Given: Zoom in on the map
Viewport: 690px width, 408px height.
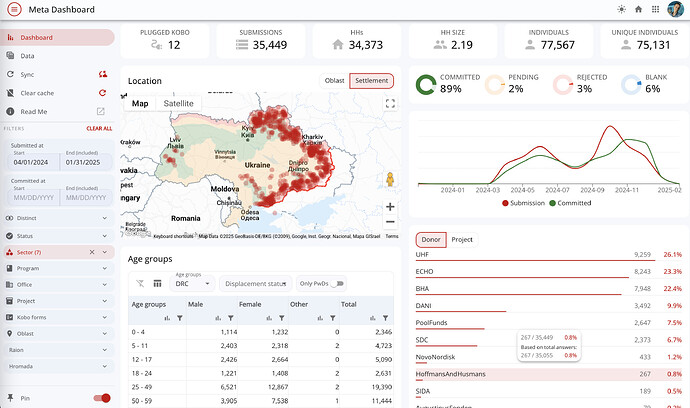Looking at the screenshot, I should [x=390, y=206].
